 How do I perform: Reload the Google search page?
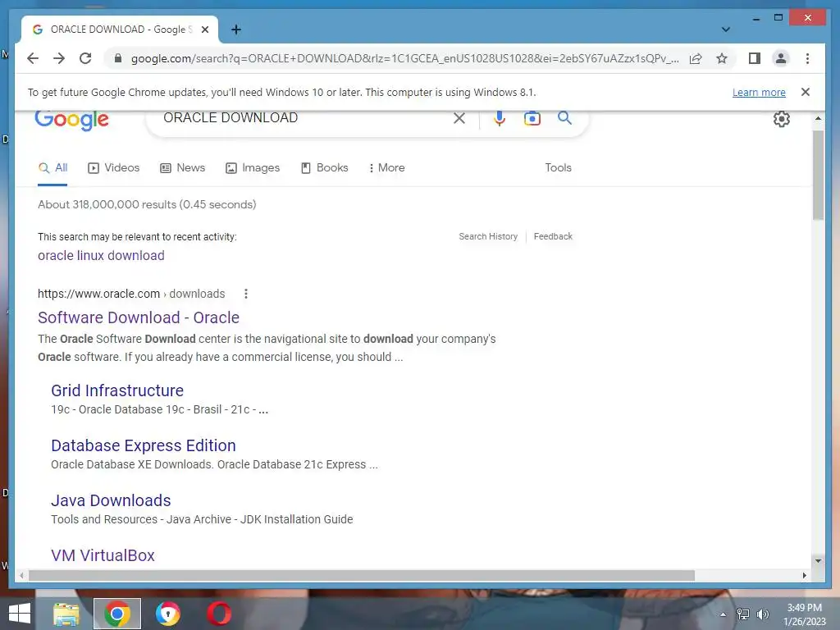tap(85, 58)
